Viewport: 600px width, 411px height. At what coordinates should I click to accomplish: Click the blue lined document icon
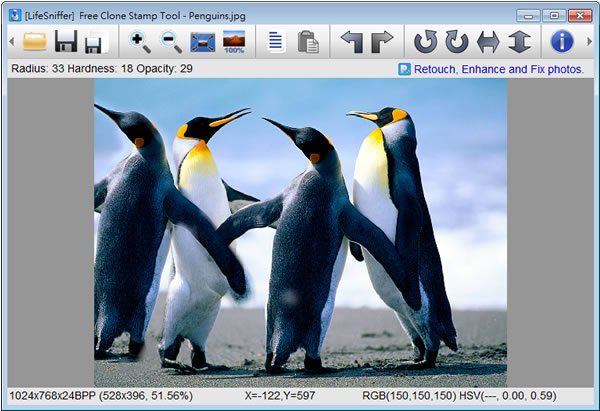point(277,42)
